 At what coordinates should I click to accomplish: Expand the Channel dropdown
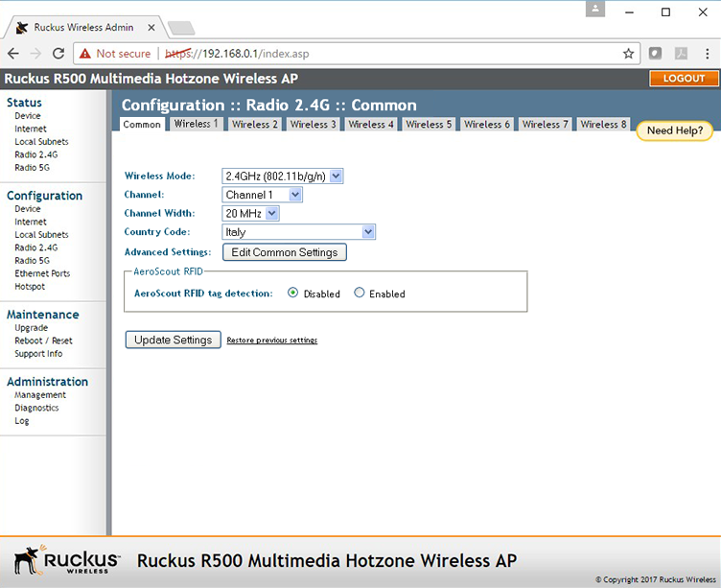pyautogui.click(x=262, y=195)
